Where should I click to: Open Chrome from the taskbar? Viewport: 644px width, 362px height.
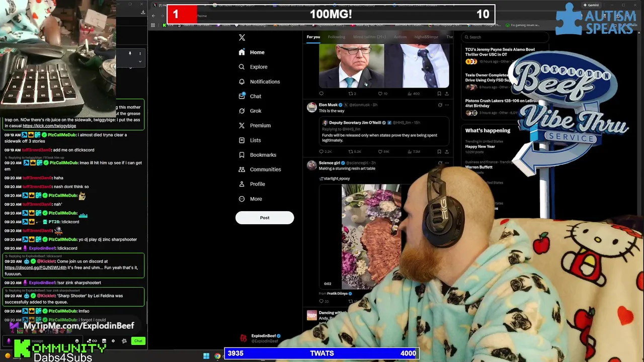click(x=217, y=356)
